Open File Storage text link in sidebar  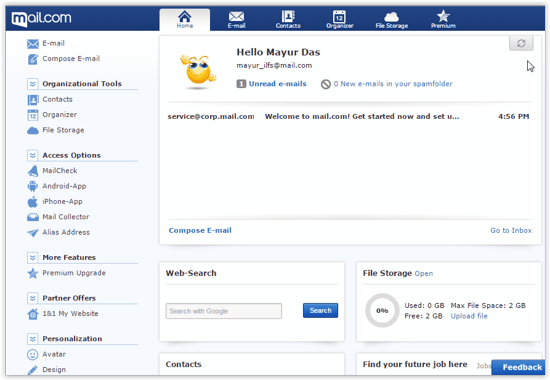click(x=63, y=130)
